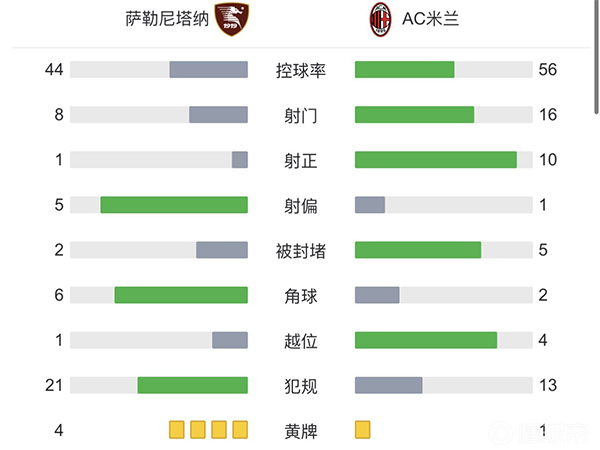This screenshot has width=600, height=450.
Task: Click AC Milan's green possession bar
Action: [x=404, y=70]
